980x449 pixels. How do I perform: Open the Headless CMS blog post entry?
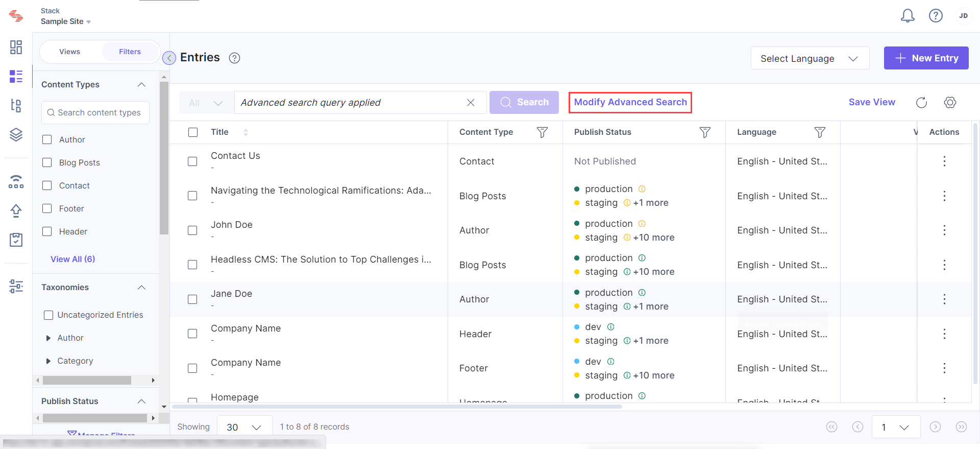point(321,259)
